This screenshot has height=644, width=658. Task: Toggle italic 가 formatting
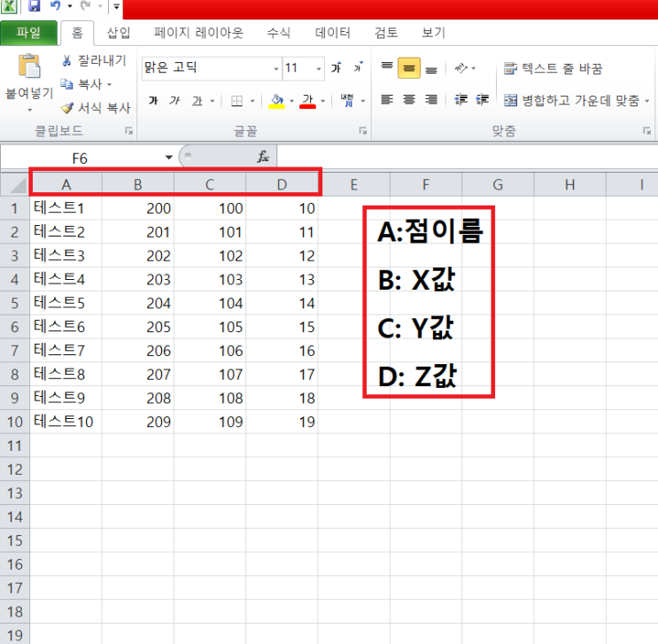[174, 100]
